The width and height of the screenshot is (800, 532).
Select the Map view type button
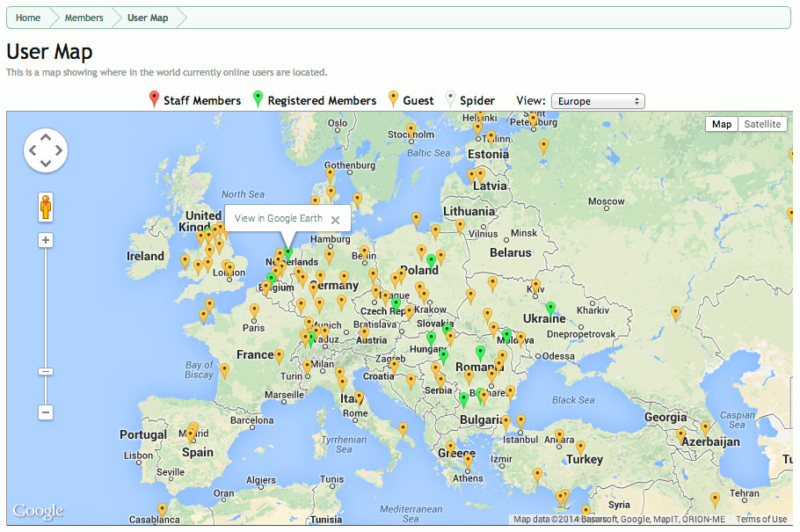click(x=721, y=124)
